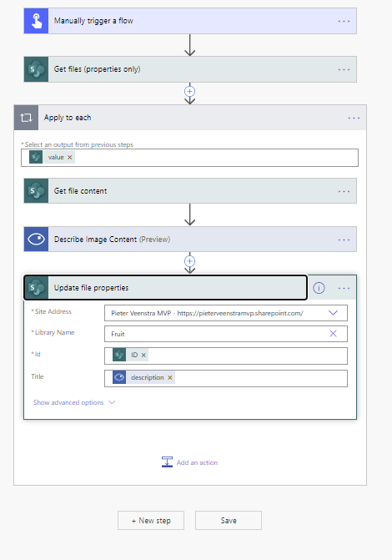Screen dimensions: 392x560
Task: Insert a step with the plus below Describe Image Content
Action: tap(189, 261)
